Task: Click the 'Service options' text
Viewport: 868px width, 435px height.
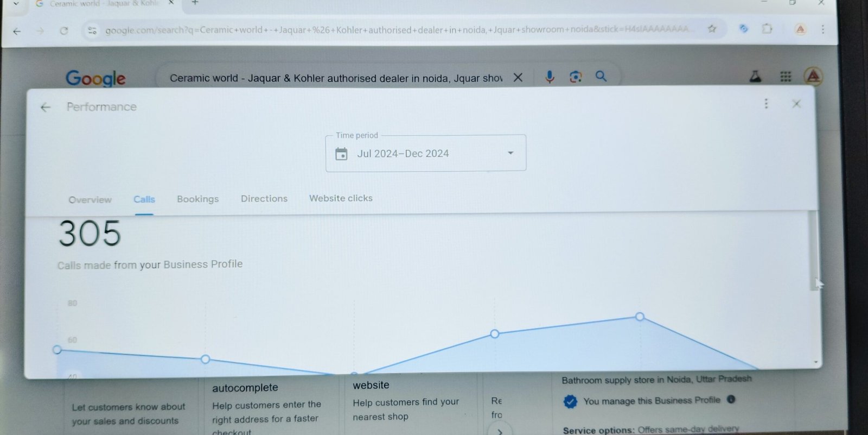Action: tap(598, 430)
